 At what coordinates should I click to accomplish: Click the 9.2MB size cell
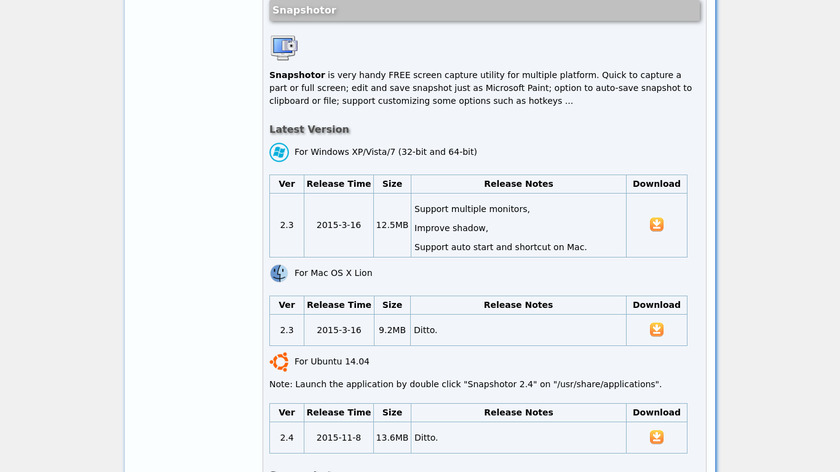[x=392, y=330]
